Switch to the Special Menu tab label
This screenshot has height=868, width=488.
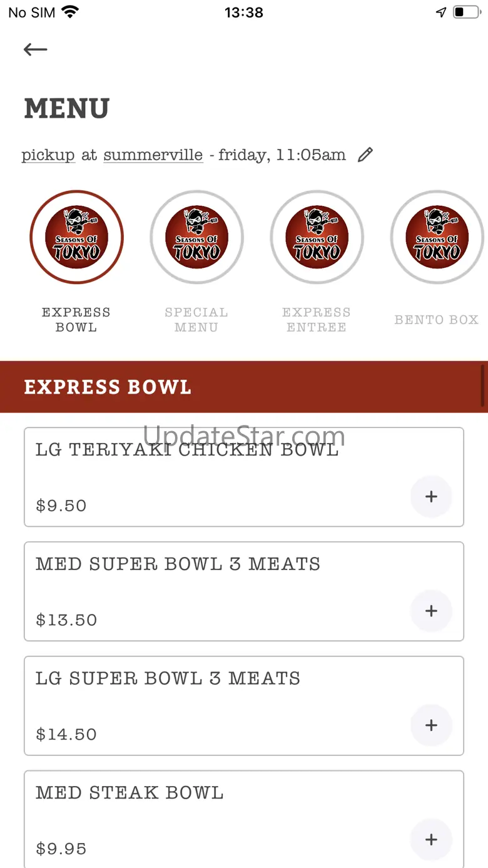[196, 320]
